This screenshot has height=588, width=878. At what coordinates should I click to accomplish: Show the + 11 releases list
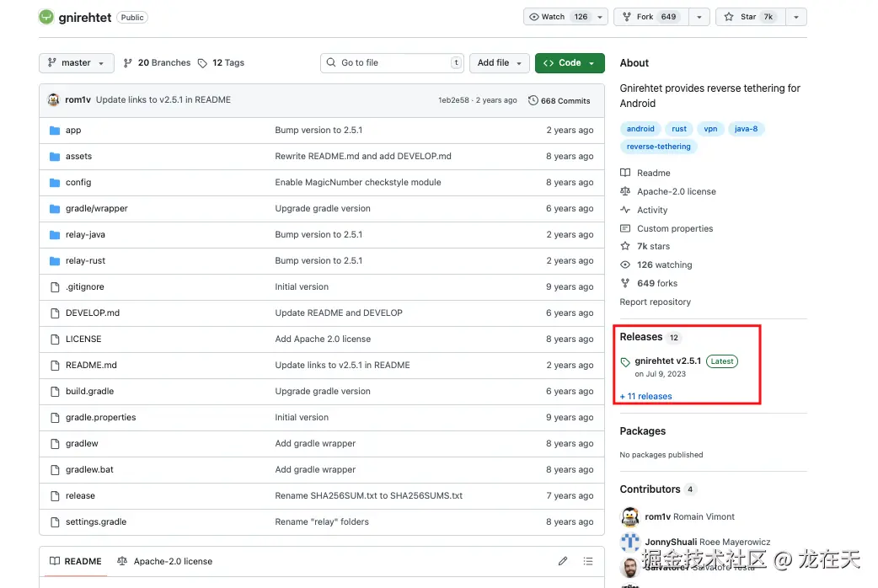point(645,397)
